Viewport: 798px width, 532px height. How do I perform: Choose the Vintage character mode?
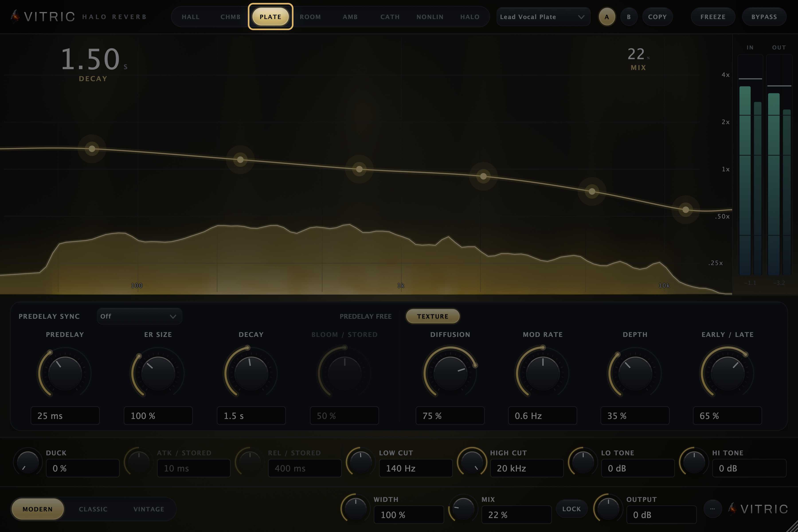coord(149,509)
